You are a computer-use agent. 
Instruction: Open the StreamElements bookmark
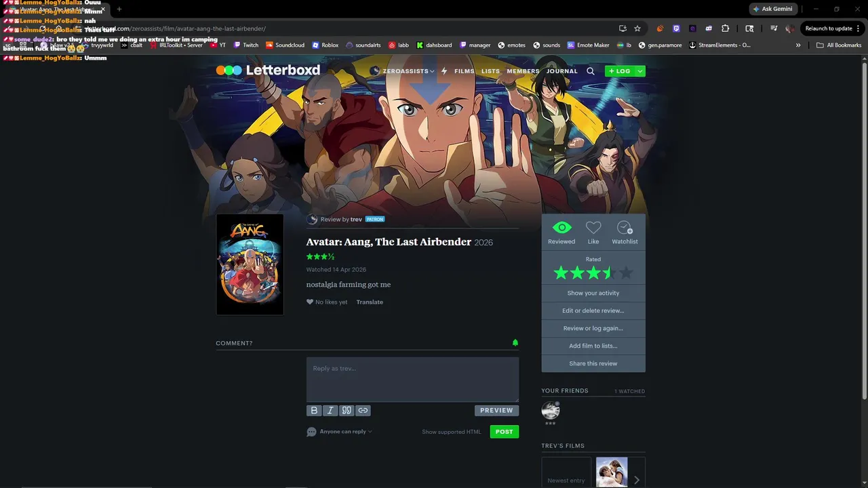click(719, 45)
